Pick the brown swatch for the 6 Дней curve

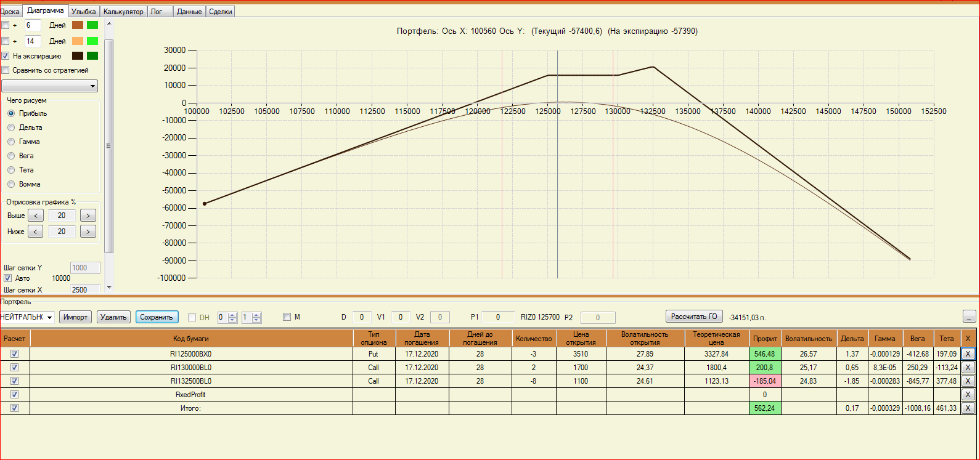(x=78, y=25)
